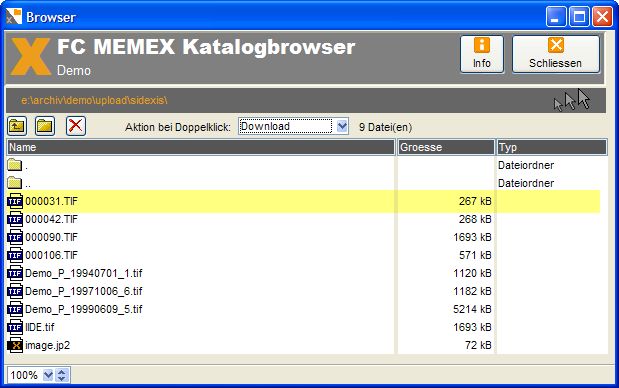Click the folder icon of '..' entry
This screenshot has width=619, height=388.
[x=15, y=183]
